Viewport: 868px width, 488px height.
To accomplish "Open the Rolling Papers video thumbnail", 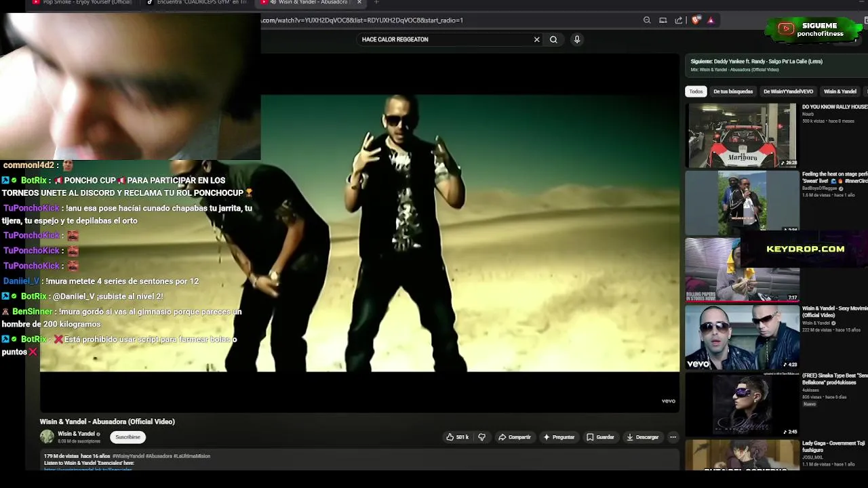I will pyautogui.click(x=742, y=269).
